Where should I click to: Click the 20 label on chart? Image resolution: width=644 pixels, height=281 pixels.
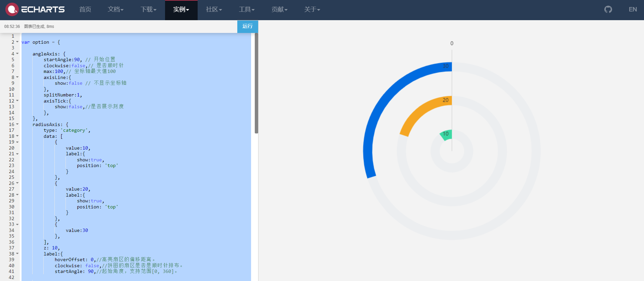446,100
